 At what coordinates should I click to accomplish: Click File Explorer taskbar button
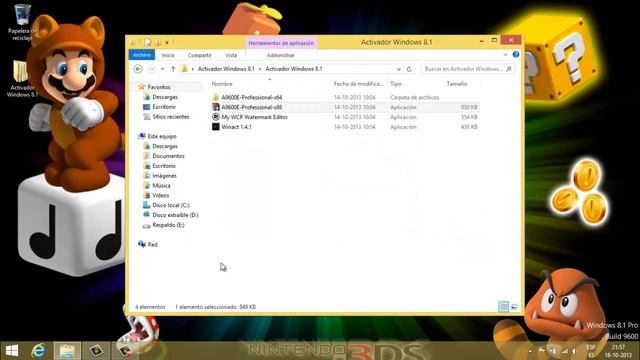(67, 351)
